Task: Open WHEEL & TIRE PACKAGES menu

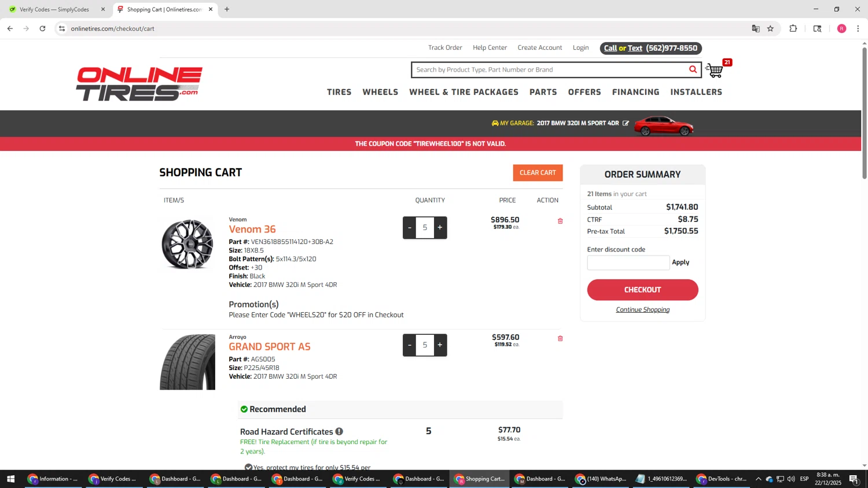Action: 464,92
